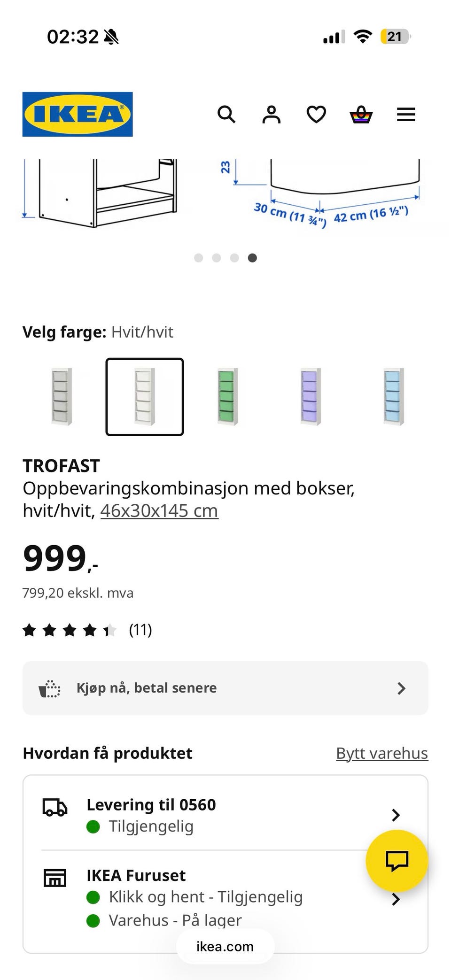Expand Levering til 0560 chevron
The height and width of the screenshot is (980, 451).
point(396,815)
